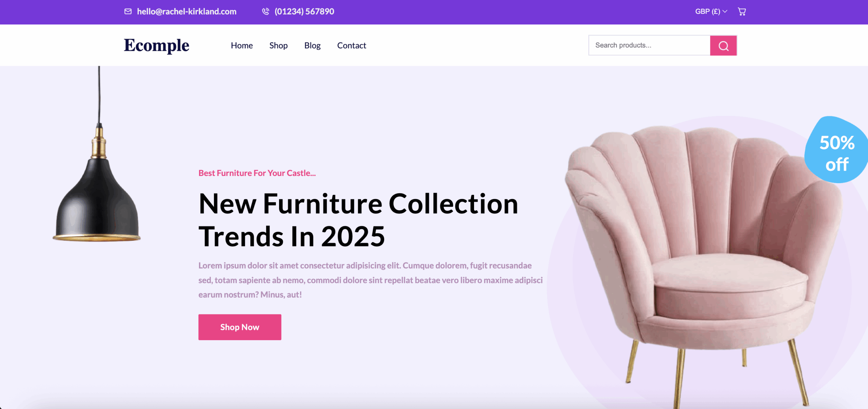Click the Ecomple logo

[x=156, y=46]
